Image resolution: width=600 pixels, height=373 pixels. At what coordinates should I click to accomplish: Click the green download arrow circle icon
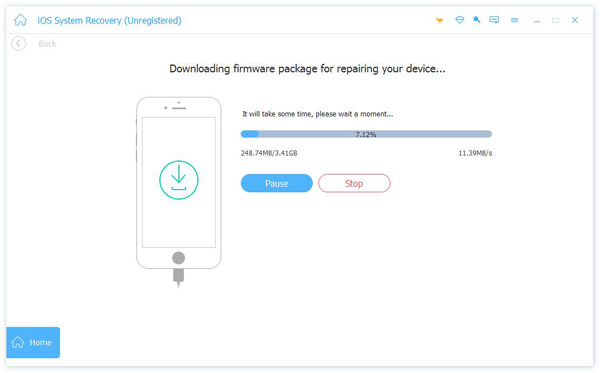click(x=179, y=180)
